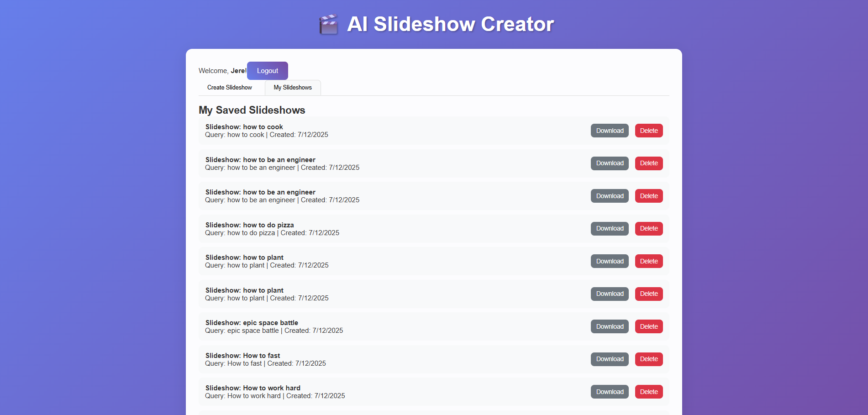Click the Query: epic space battle line
Viewport: 868px width, 415px height.
click(274, 331)
